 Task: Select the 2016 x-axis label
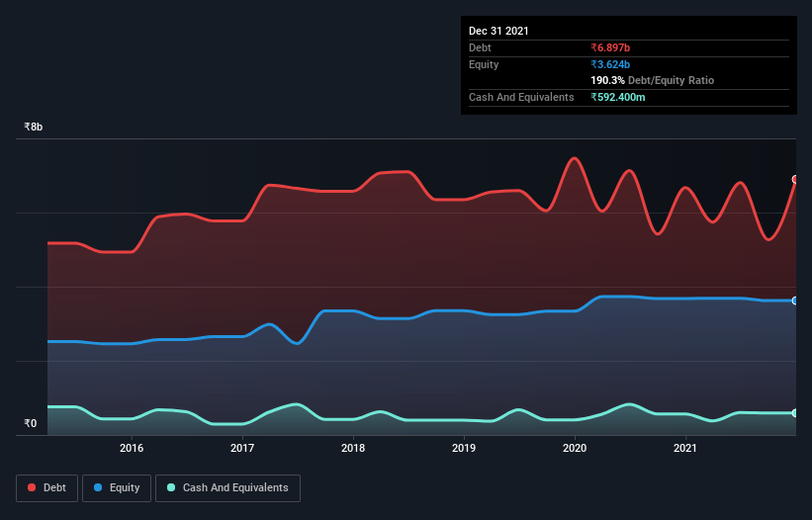pyautogui.click(x=132, y=448)
